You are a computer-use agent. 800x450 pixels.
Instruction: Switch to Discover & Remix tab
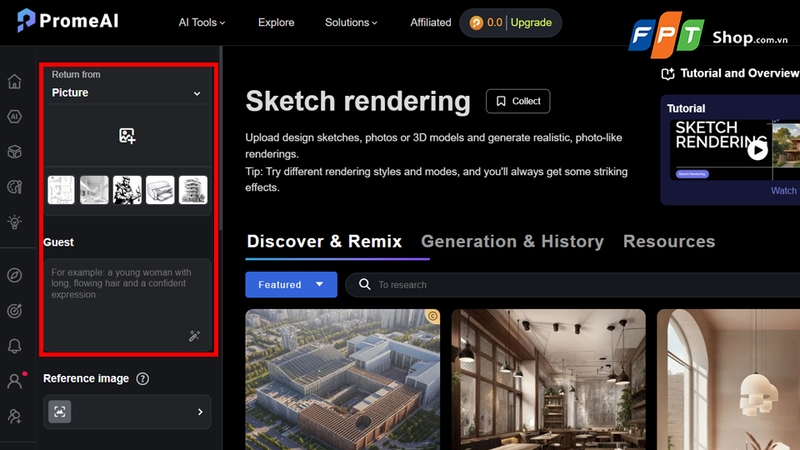pyautogui.click(x=324, y=241)
